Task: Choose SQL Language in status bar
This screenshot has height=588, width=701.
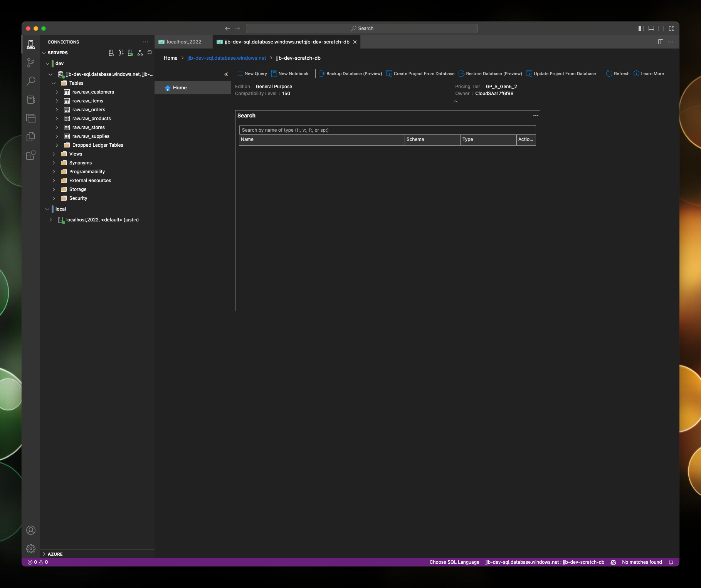Action: (454, 562)
